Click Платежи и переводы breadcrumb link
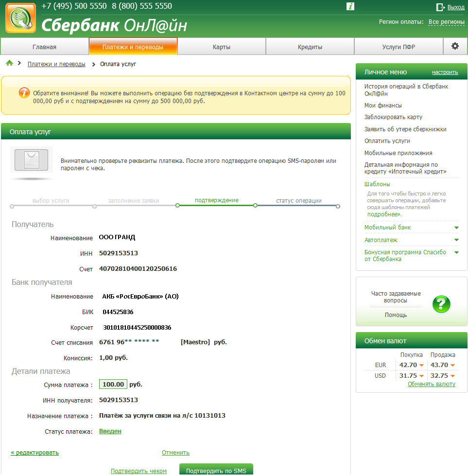Viewport: 468px width, 476px height. pos(56,64)
